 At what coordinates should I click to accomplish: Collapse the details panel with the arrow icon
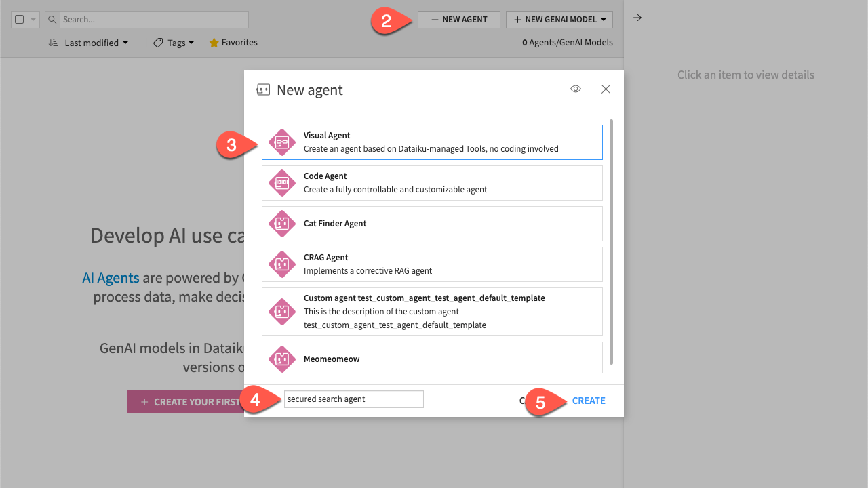637,18
